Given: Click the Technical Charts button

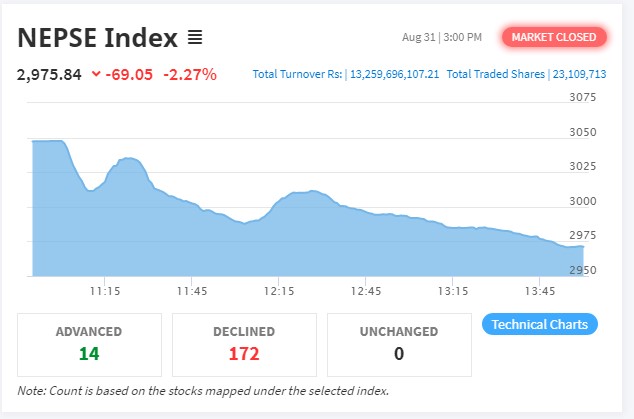Looking at the screenshot, I should 540,324.
